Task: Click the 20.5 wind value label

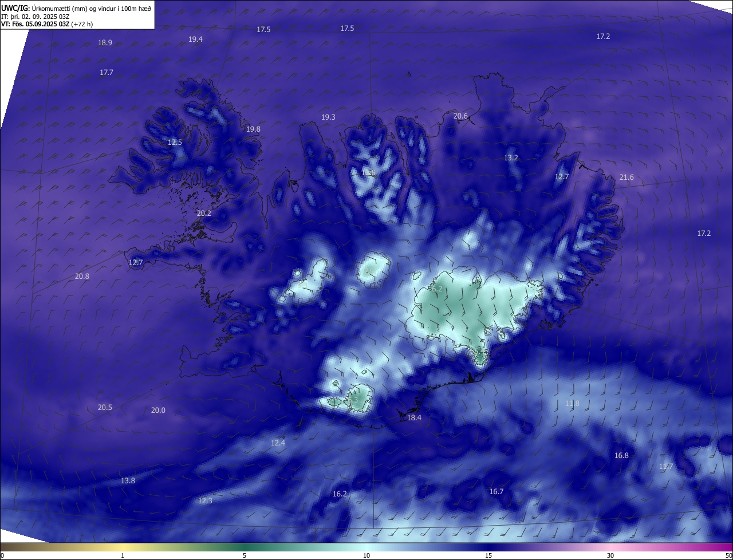Action: pos(105,407)
